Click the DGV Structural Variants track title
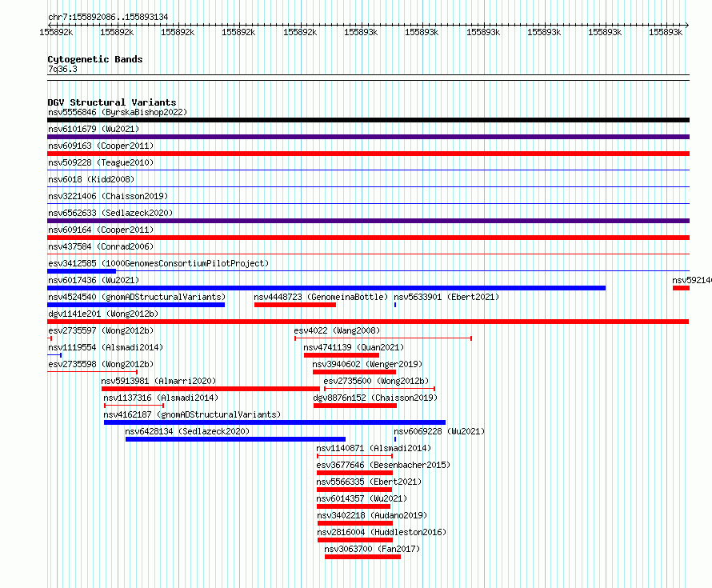The width and height of the screenshot is (712, 588). [112, 102]
